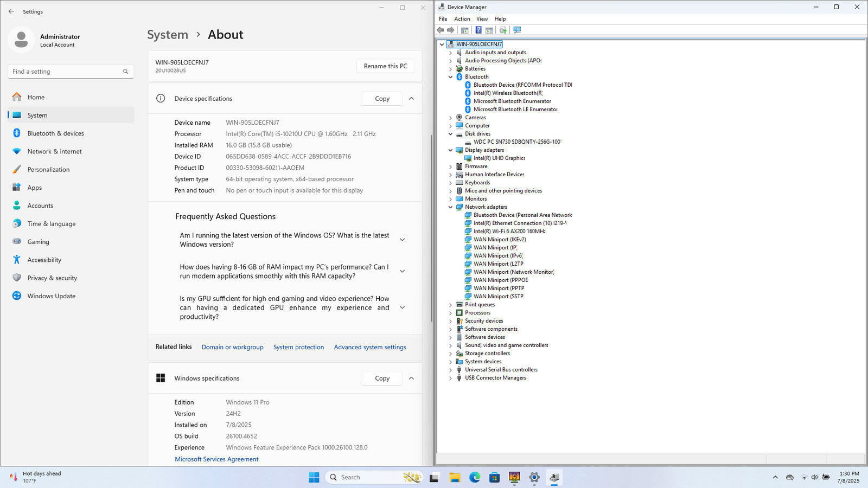Click the Find a setting search box
The image size is (868, 488).
click(65, 72)
